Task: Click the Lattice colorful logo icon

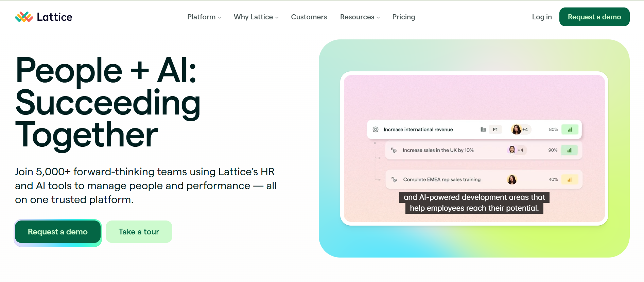Action: 24,17
